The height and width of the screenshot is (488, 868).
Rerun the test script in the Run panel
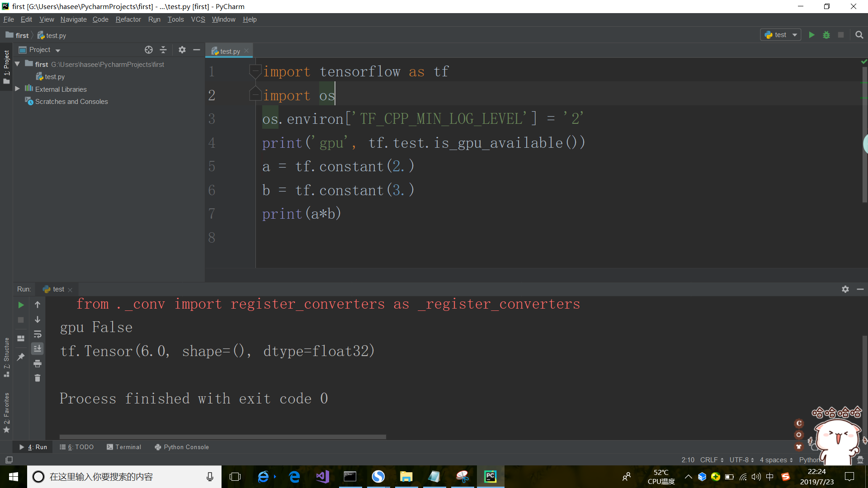pyautogui.click(x=21, y=305)
